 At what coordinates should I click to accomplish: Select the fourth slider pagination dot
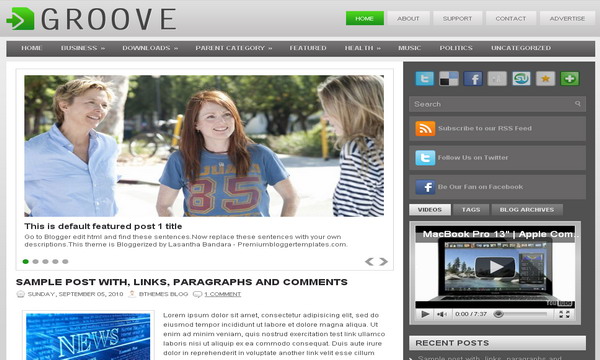pos(55,262)
